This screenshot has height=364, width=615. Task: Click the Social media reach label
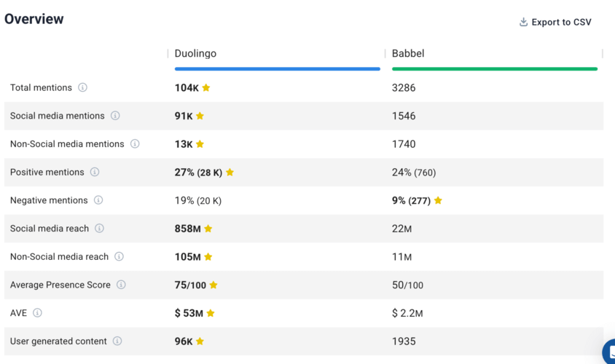(x=50, y=229)
